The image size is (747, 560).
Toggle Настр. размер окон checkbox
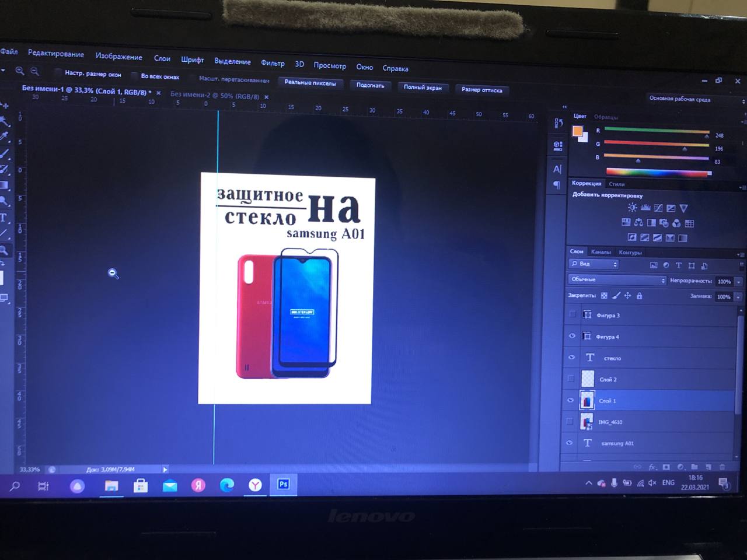(58, 72)
